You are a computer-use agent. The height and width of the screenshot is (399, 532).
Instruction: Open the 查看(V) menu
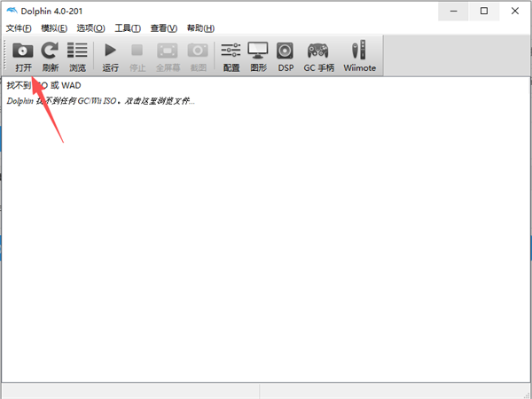[x=164, y=28]
